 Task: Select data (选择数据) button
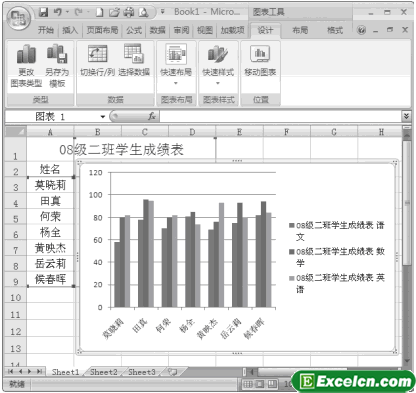(x=134, y=60)
